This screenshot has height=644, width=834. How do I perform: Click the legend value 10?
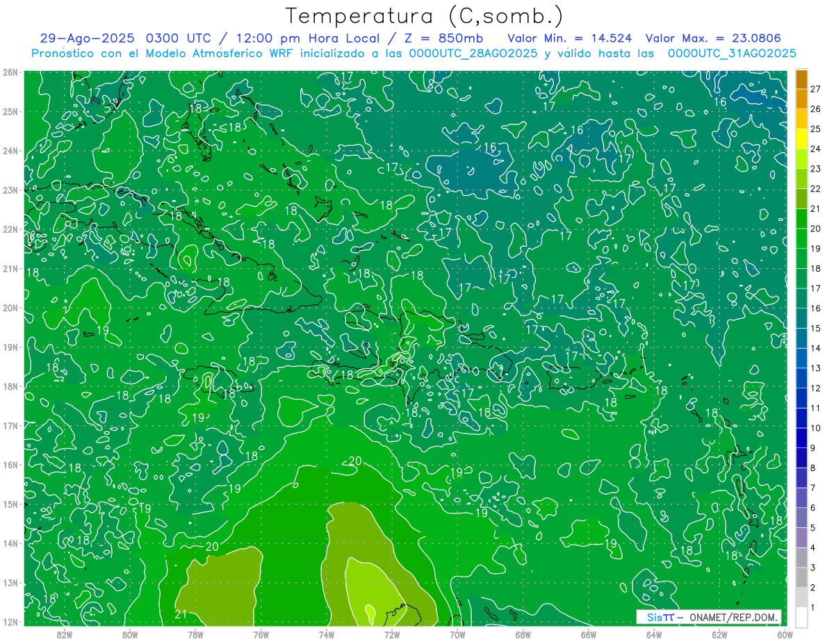(x=815, y=428)
